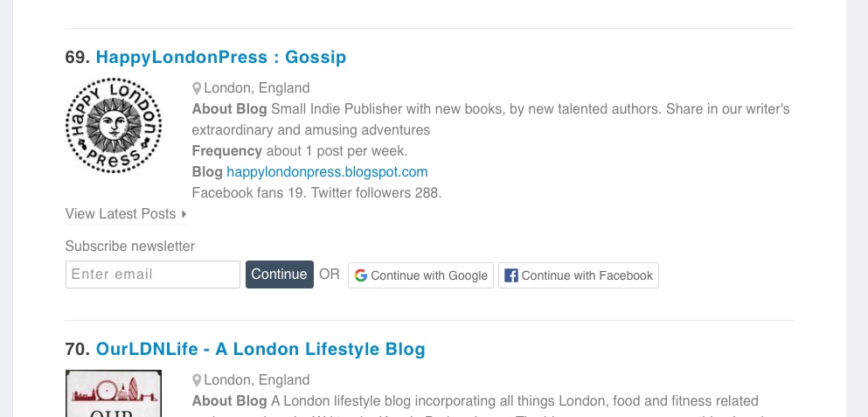Image resolution: width=868 pixels, height=417 pixels.
Task: Click London, England under OurLDNLife
Action: pos(257,380)
